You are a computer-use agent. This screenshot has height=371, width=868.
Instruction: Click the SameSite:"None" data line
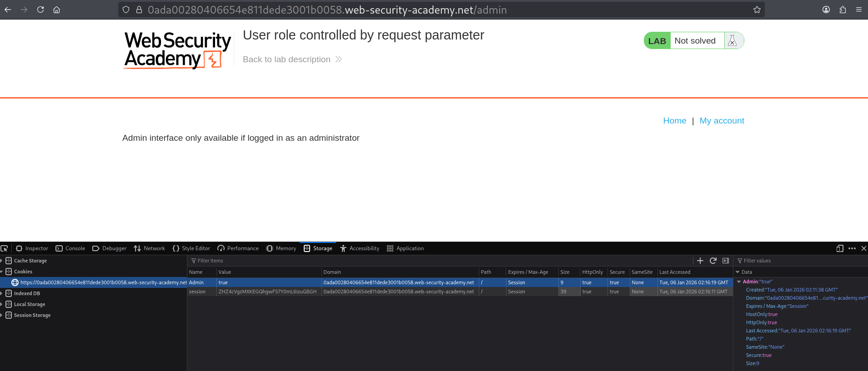coord(765,347)
